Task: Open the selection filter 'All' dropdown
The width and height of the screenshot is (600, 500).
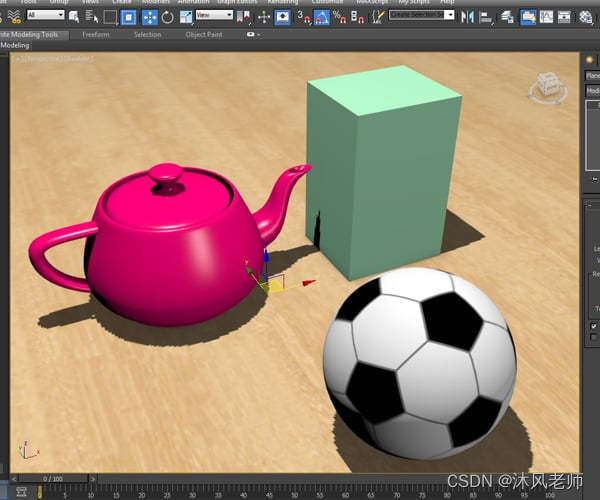Action: point(46,15)
